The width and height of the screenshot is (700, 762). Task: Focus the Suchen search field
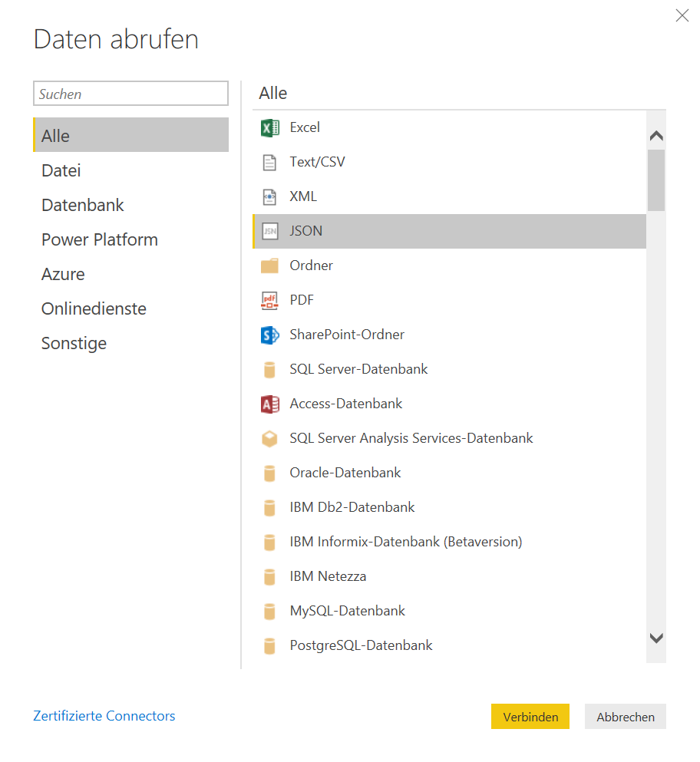[x=130, y=94]
